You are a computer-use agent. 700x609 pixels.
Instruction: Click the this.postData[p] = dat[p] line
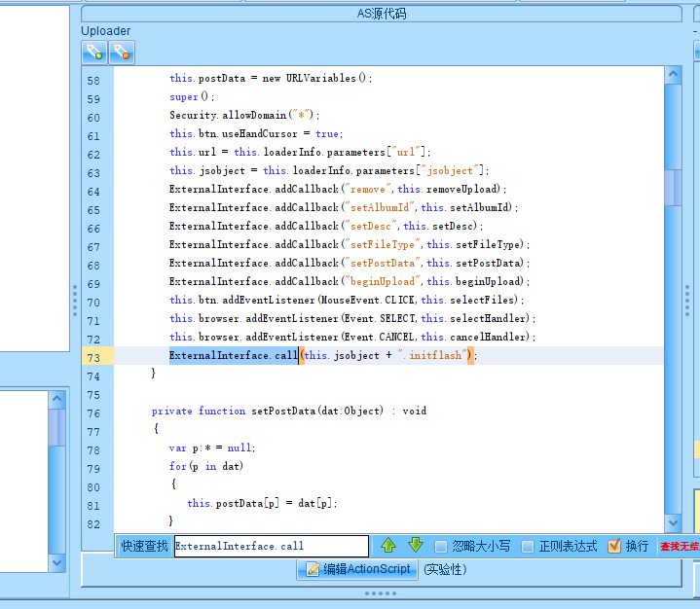262,503
